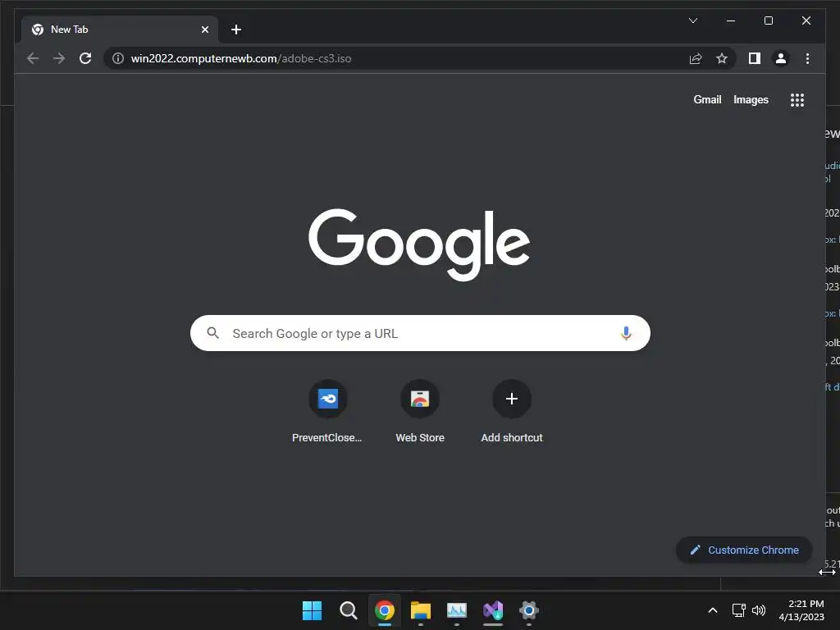Open the performance monitor taskbar app
The width and height of the screenshot is (840, 630).
pos(457,610)
